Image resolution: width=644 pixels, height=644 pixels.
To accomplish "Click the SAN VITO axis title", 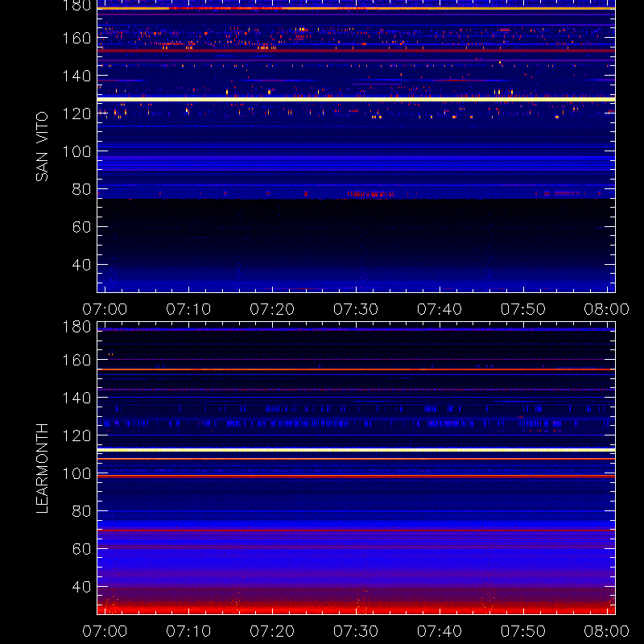I will (x=42, y=147).
